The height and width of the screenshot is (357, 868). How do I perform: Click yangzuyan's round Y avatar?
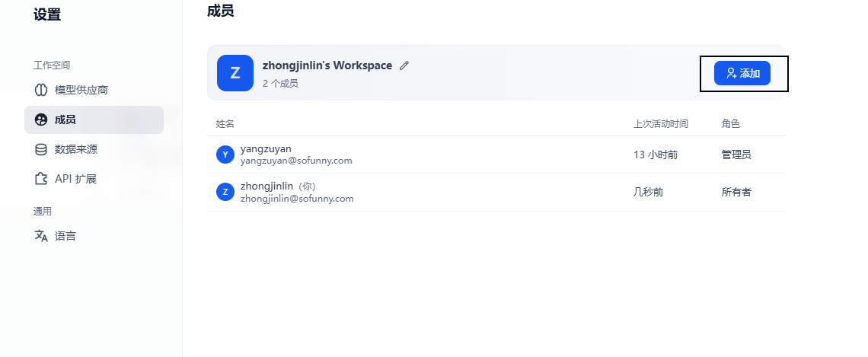pos(225,155)
